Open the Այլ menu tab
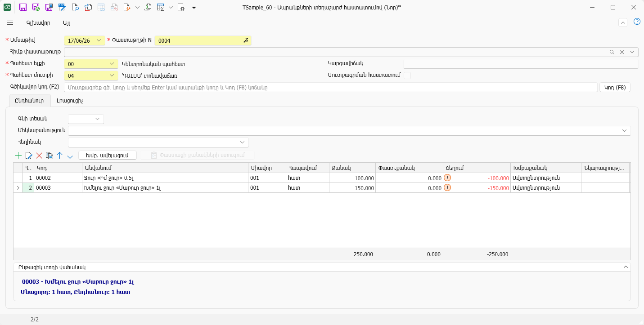Screen dimensions: 644x325 click(67, 22)
